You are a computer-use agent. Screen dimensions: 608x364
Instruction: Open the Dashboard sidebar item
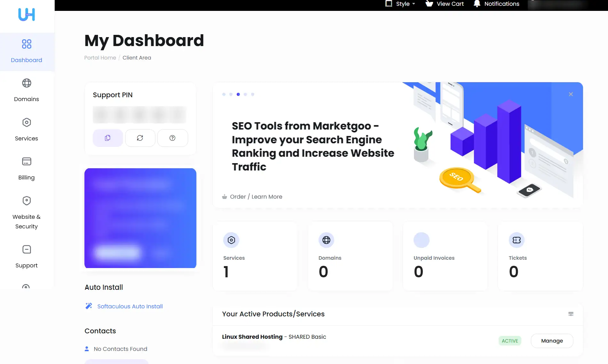27,51
